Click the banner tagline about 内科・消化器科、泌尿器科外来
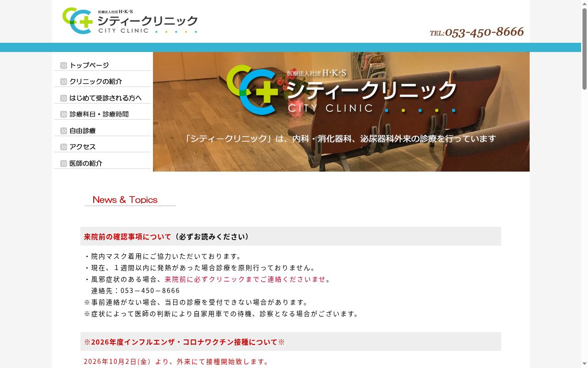 (340, 138)
